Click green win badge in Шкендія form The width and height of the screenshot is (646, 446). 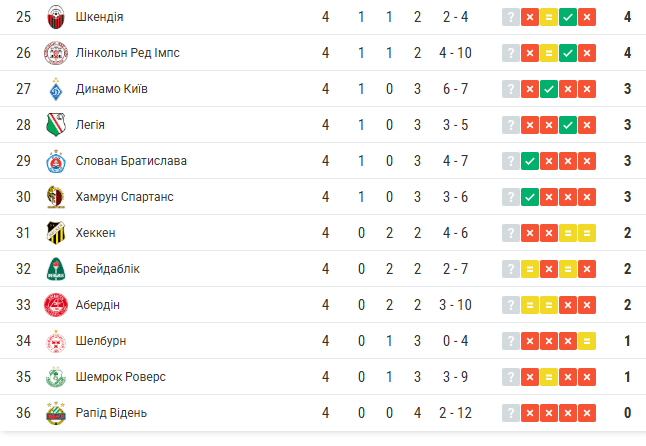tap(567, 17)
